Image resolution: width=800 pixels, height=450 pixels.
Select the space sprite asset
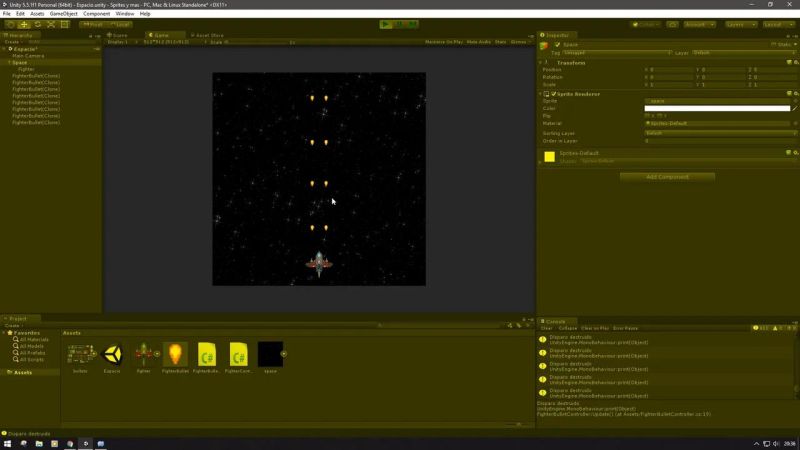tap(270, 358)
